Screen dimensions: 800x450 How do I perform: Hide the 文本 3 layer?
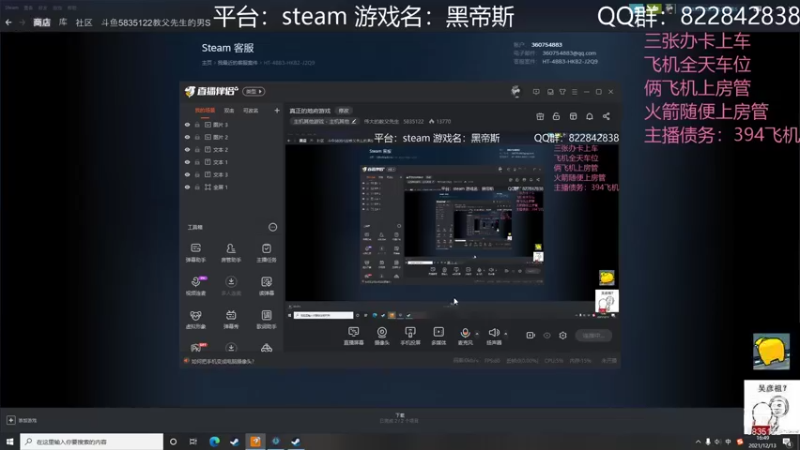pos(187,174)
